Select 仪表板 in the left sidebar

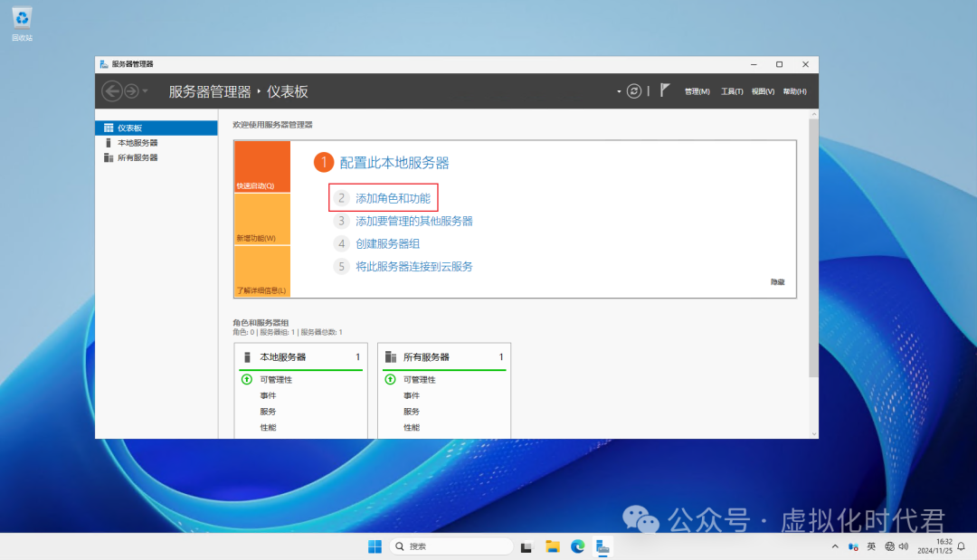157,128
